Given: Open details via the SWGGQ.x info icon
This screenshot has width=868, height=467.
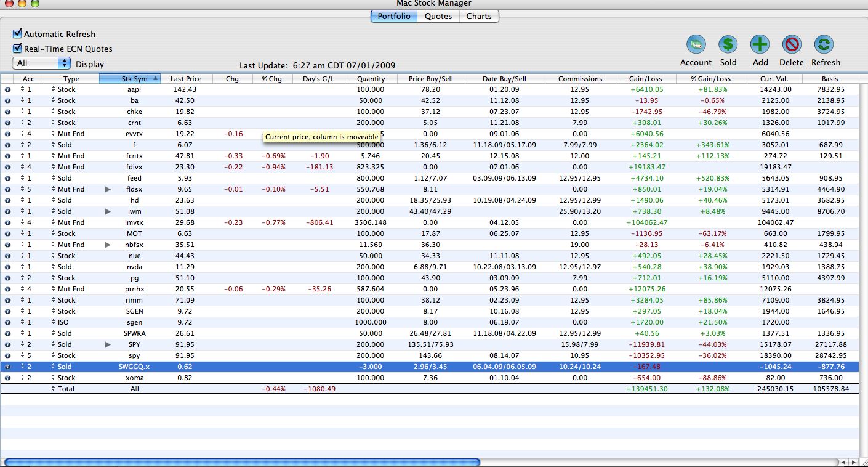Looking at the screenshot, I should pos(6,367).
